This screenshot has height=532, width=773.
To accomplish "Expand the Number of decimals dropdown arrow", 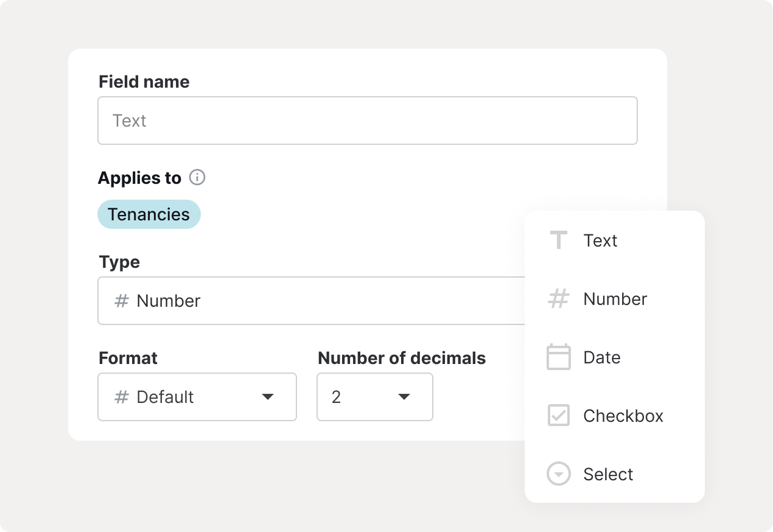I will pos(404,397).
